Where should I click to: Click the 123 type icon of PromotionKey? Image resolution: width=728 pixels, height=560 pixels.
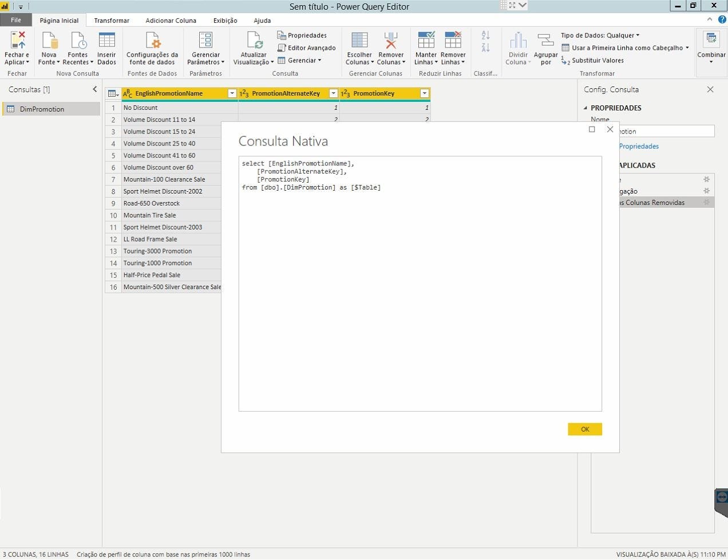(x=345, y=93)
